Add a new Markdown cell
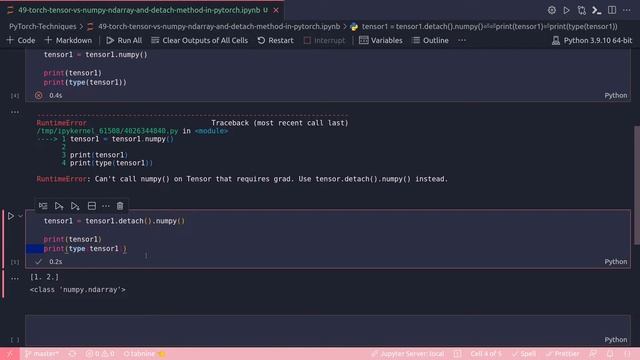 pos(69,40)
